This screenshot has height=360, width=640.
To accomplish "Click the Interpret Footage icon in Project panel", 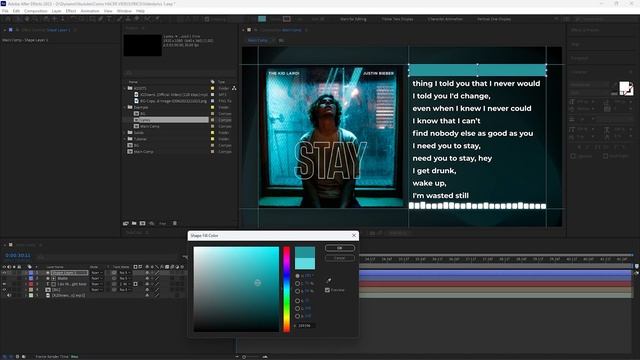I will pyautogui.click(x=126, y=223).
